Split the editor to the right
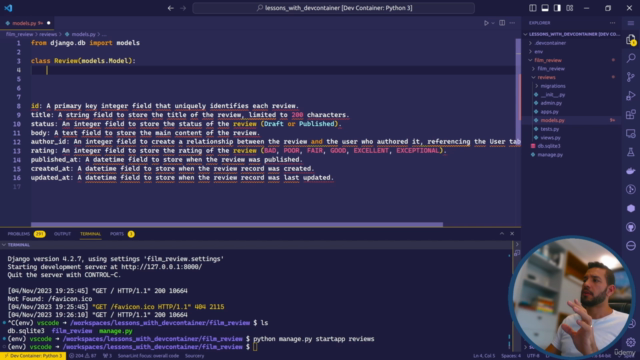This screenshot has height=360, width=640. tap(502, 23)
